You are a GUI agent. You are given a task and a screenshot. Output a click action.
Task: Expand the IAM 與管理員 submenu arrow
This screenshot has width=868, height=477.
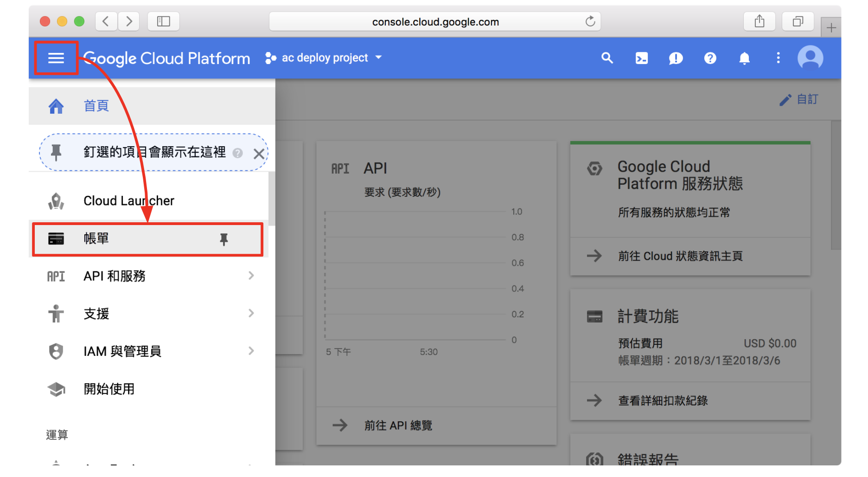point(251,351)
